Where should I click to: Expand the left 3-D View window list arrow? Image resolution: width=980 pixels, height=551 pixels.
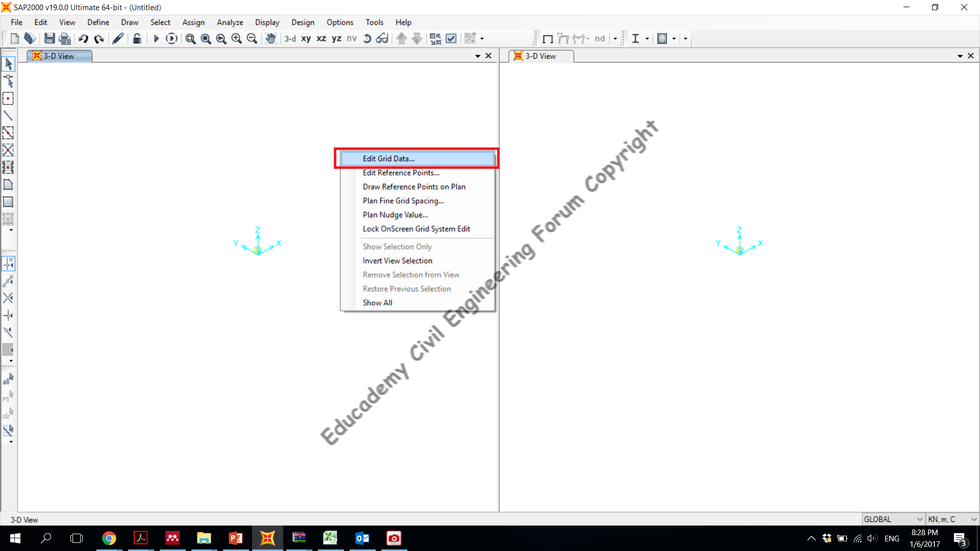pyautogui.click(x=478, y=56)
